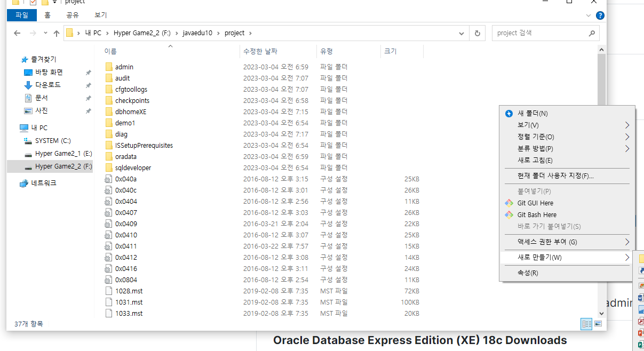The width and height of the screenshot is (644, 351).
Task: Select the 0x0409 file name
Action: [126, 224]
